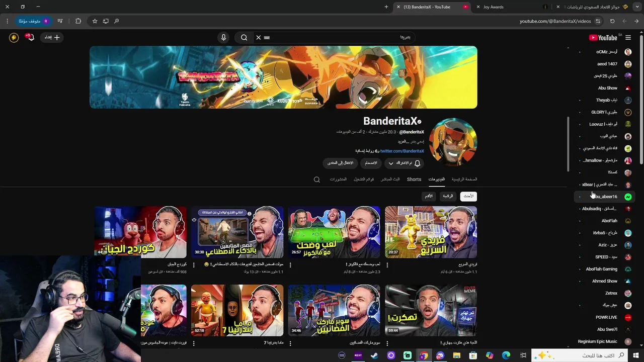Open Abu Show subscription in sidebar
Viewport: 644px width, 362px height.
tap(605, 88)
